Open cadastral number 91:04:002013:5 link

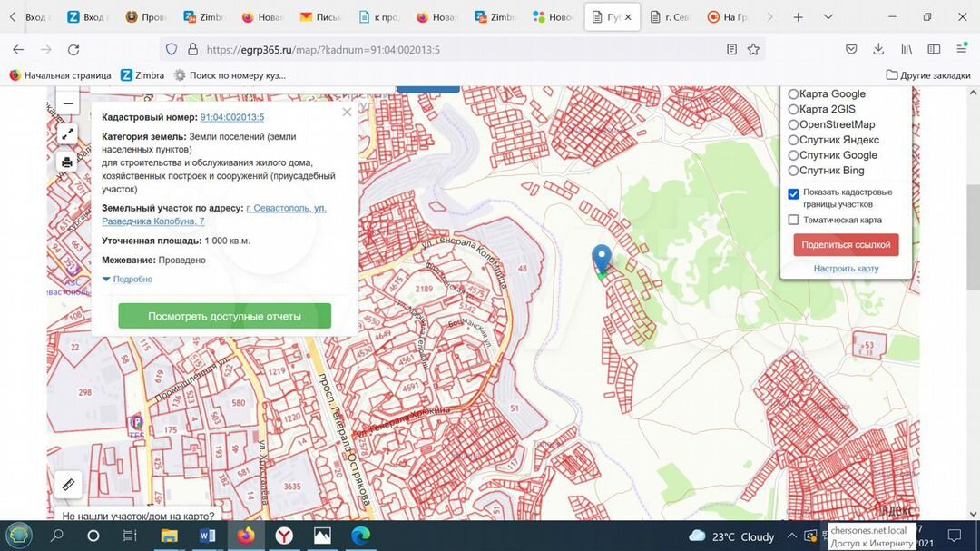(231, 117)
